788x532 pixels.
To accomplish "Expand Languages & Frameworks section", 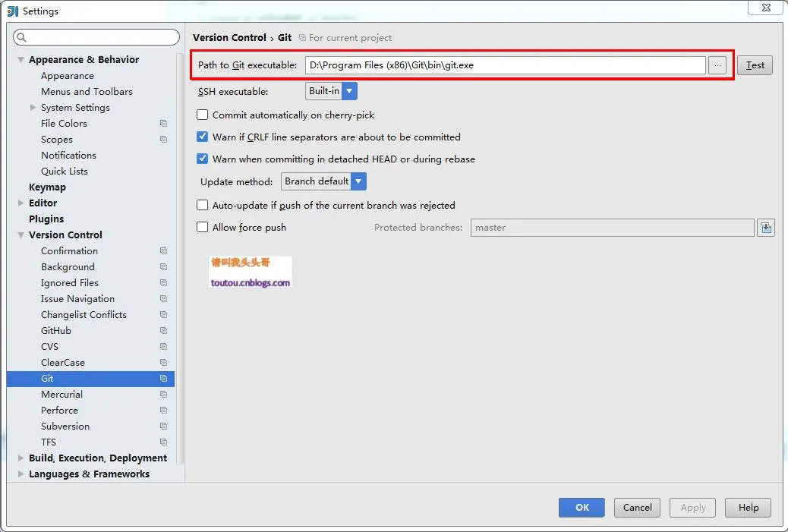I will 20,474.
